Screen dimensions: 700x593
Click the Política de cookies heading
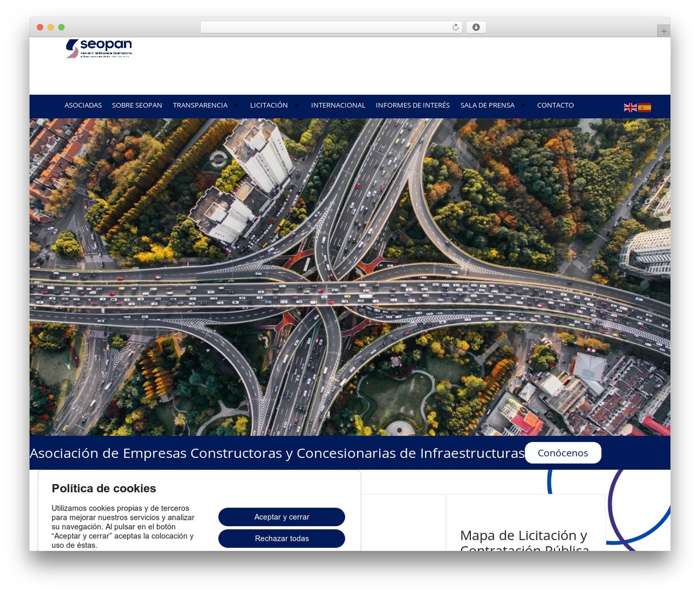(x=104, y=489)
